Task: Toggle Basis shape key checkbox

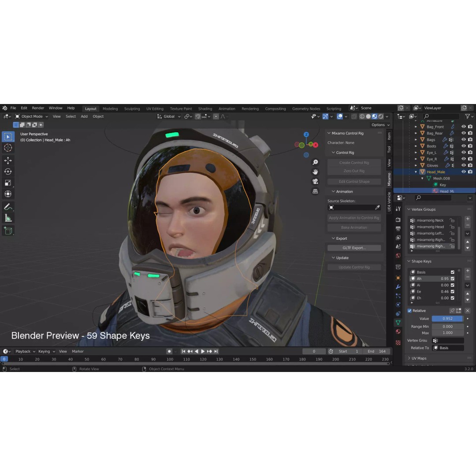Action: coord(453,272)
